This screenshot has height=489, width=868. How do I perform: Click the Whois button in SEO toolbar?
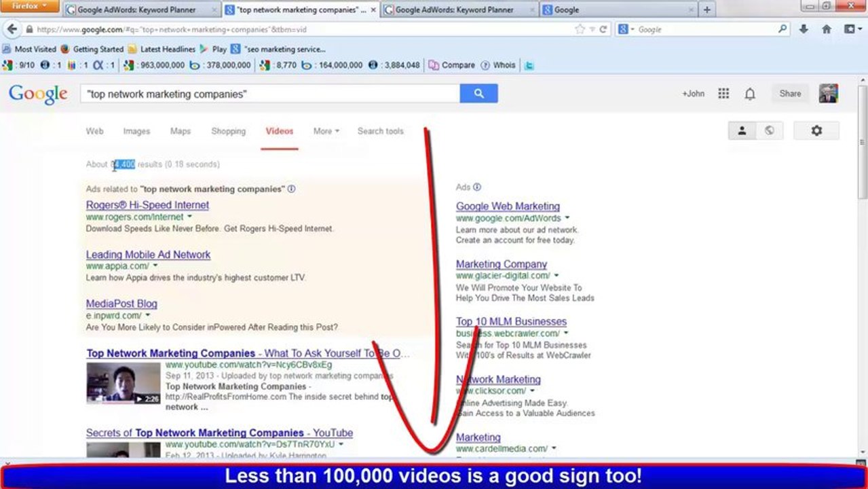[498, 65]
